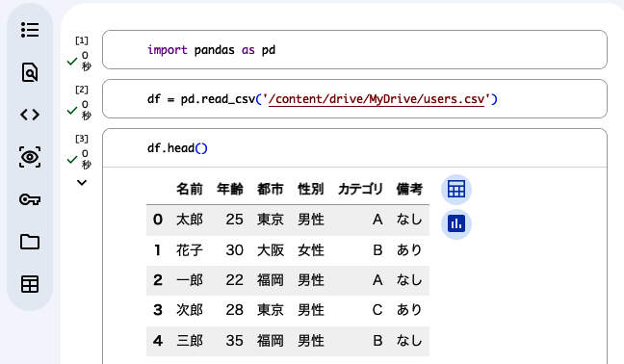The width and height of the screenshot is (624, 364).
Task: Open the secrets key icon
Action: click(x=30, y=199)
